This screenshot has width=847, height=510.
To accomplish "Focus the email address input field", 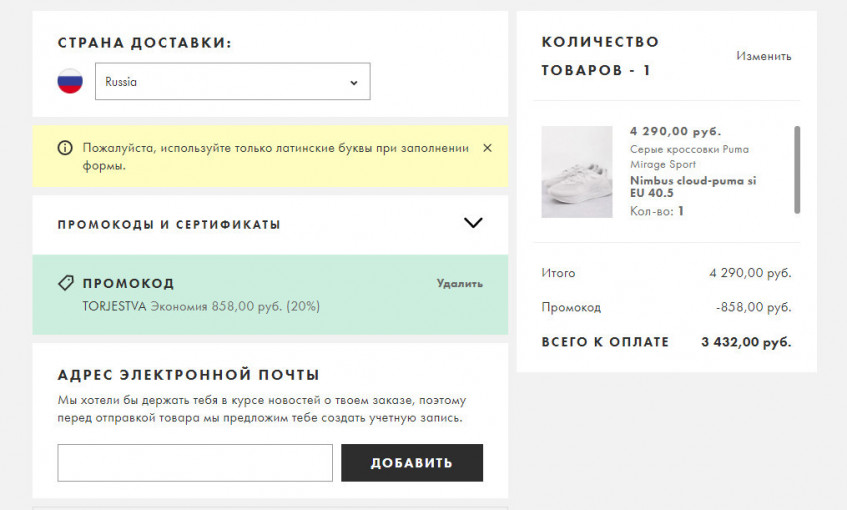I will click(195, 463).
